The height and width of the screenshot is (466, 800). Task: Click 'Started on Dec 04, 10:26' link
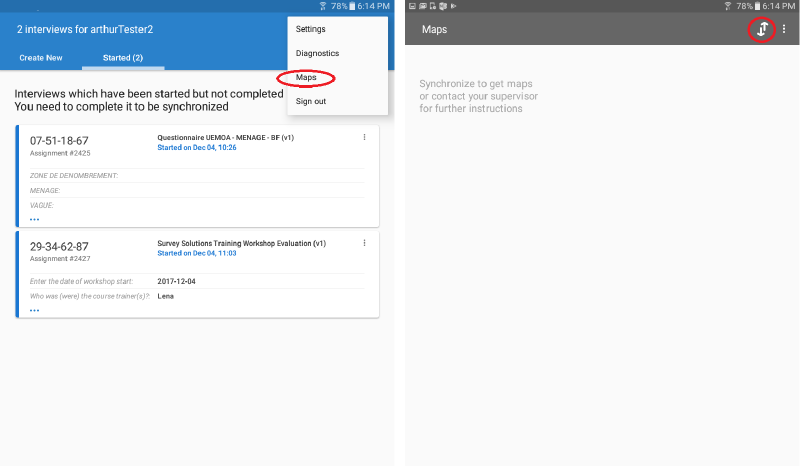[196, 147]
